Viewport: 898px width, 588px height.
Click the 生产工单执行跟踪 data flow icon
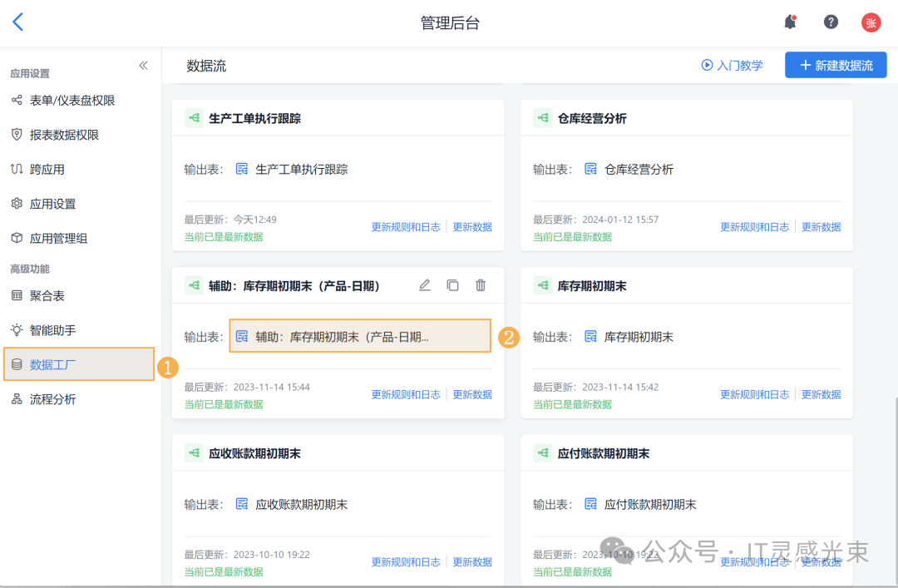click(x=194, y=118)
